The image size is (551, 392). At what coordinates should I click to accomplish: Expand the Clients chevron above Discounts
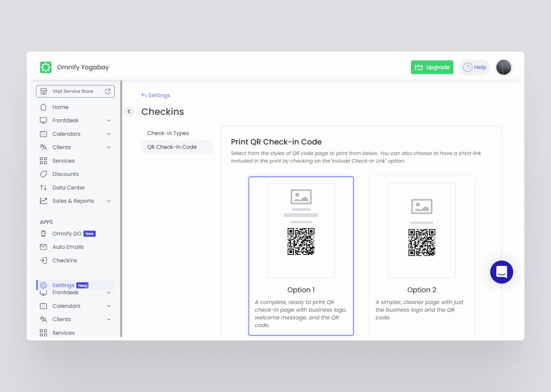coord(109,147)
